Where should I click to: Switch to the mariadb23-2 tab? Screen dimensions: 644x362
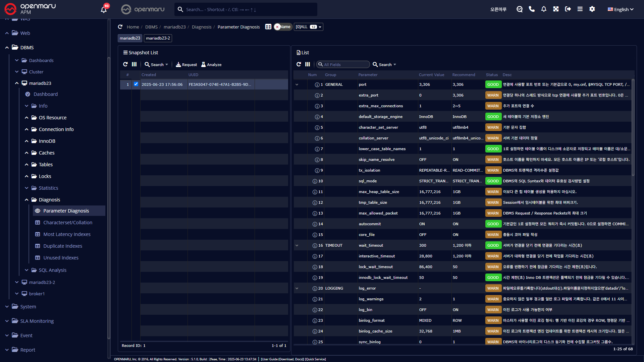tap(158, 38)
